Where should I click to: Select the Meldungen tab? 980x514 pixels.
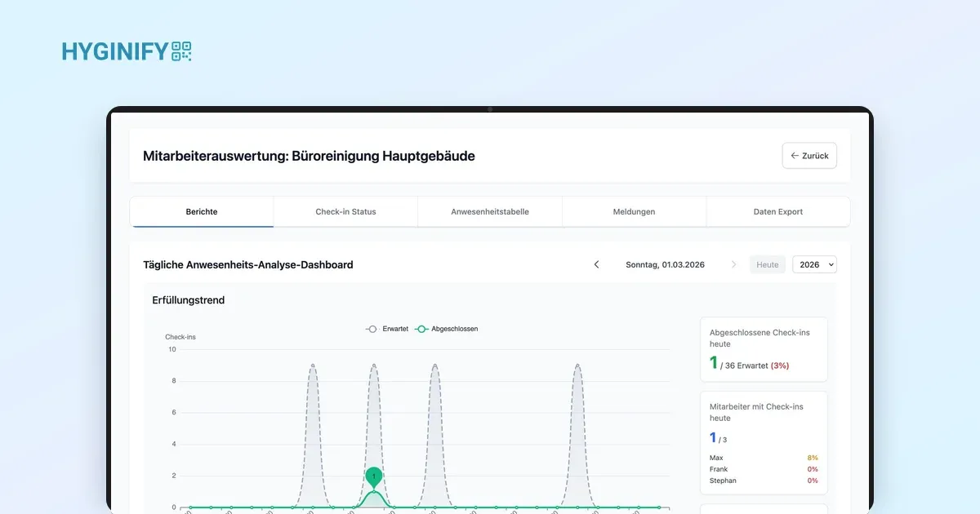tap(634, 211)
